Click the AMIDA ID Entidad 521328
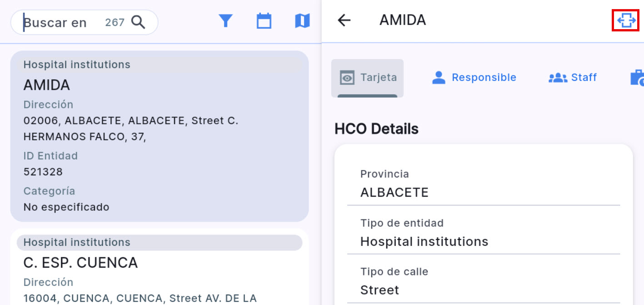 coord(43,172)
